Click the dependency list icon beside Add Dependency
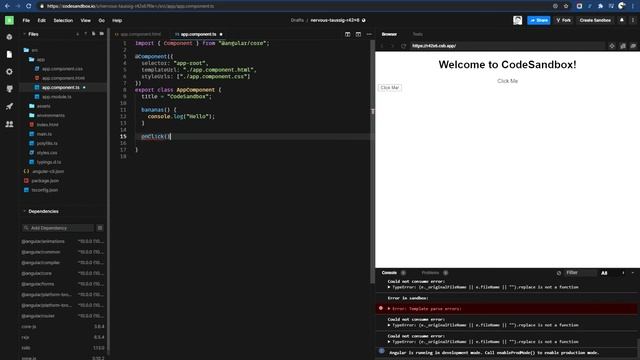This screenshot has width=640, height=360. pyautogui.click(x=100, y=228)
